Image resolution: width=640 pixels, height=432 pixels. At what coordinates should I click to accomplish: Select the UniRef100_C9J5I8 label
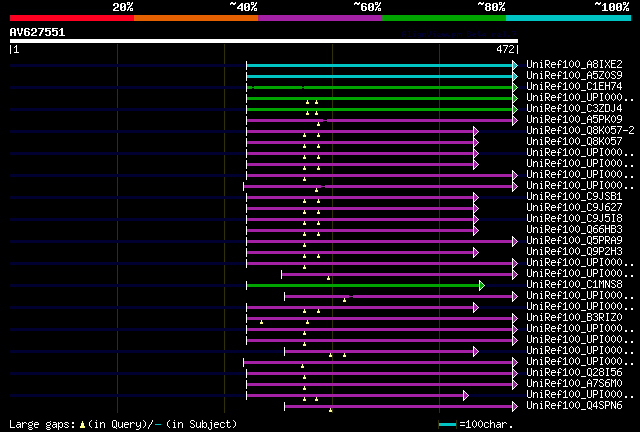(574, 218)
